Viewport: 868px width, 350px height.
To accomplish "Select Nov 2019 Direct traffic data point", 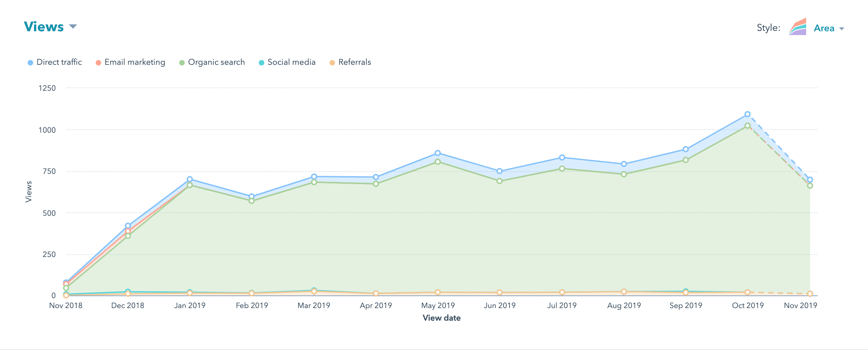I will 810,180.
